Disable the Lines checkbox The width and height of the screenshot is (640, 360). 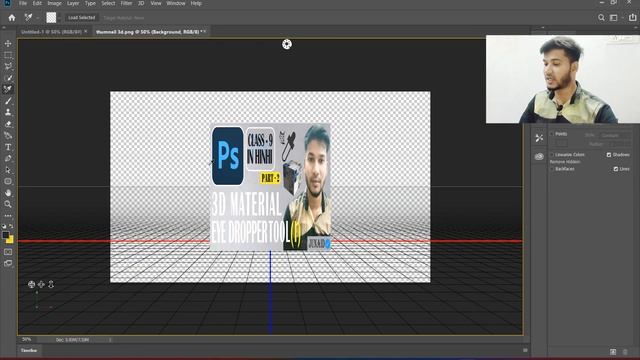pyautogui.click(x=616, y=169)
